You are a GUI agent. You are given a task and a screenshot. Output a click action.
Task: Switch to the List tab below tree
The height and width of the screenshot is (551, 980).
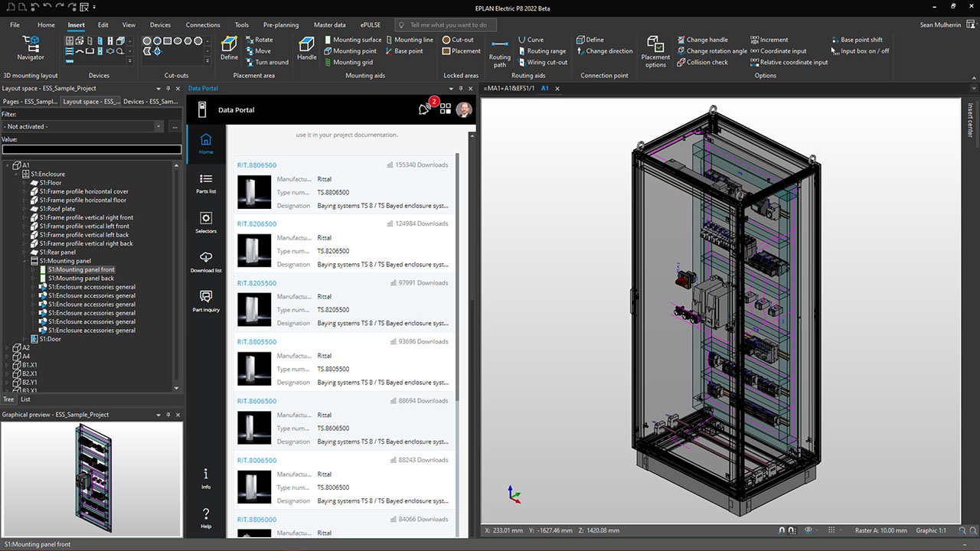25,399
